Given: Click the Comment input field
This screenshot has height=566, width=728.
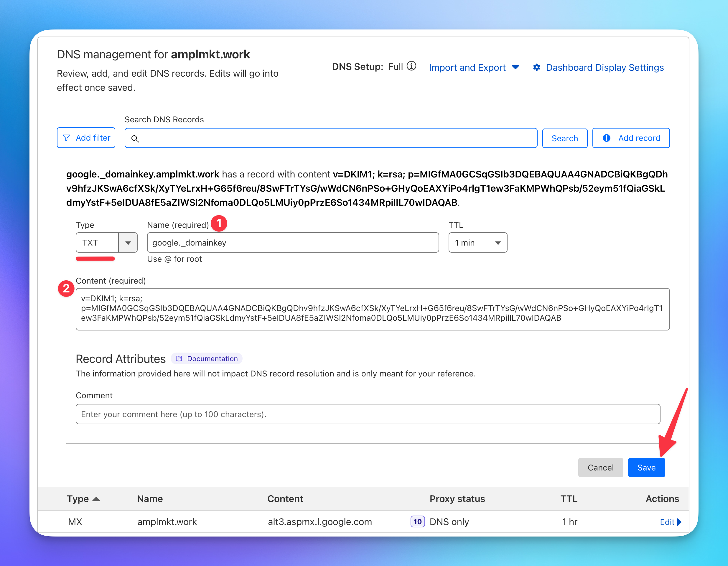Looking at the screenshot, I should (368, 414).
